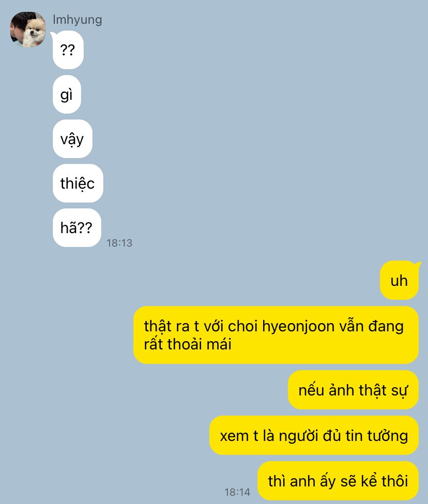Viewport: 428px width, 504px height.
Task: Click the 18:13 timestamp
Action: [119, 243]
